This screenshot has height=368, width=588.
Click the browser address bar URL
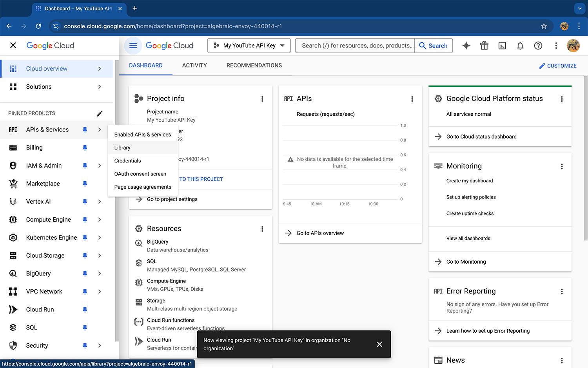click(173, 26)
